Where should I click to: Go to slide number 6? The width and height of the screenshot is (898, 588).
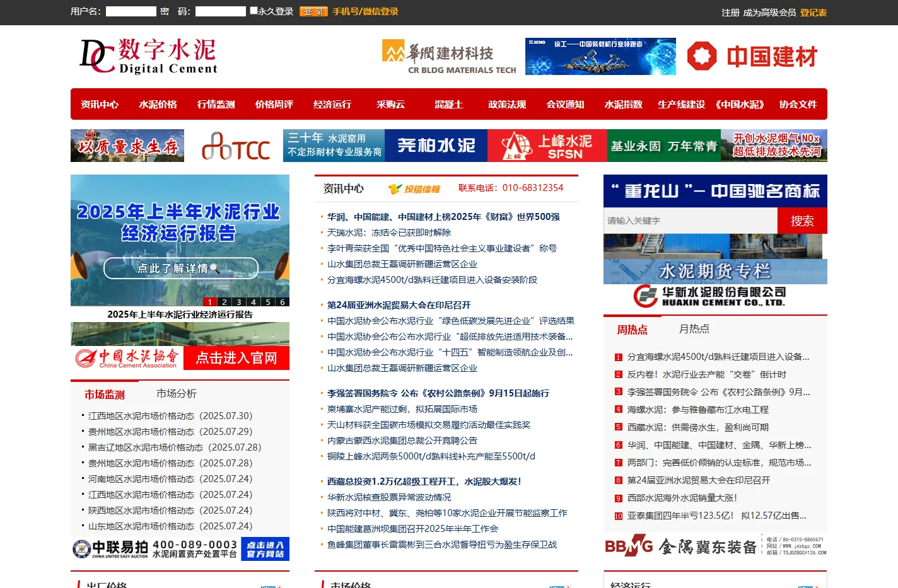click(x=282, y=302)
